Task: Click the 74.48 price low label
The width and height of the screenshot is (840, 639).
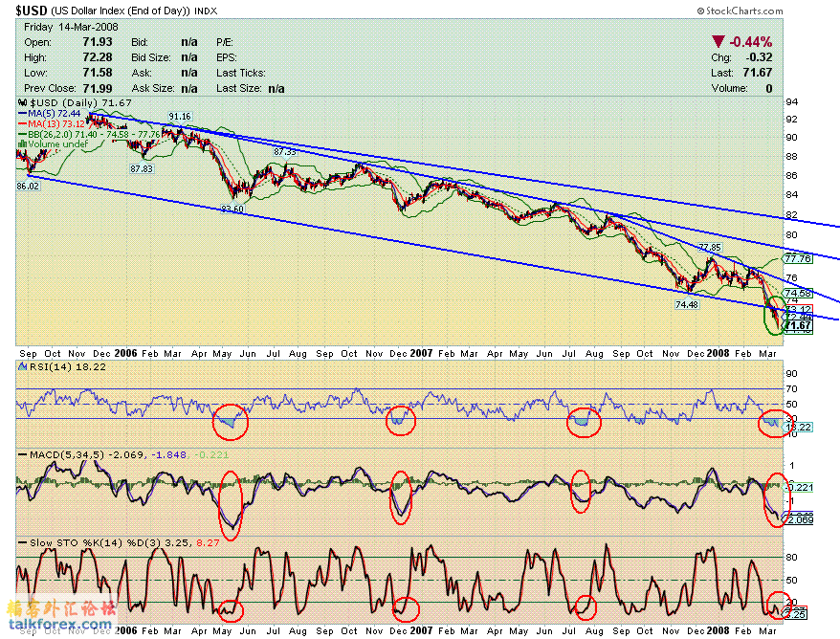Action: (x=687, y=305)
